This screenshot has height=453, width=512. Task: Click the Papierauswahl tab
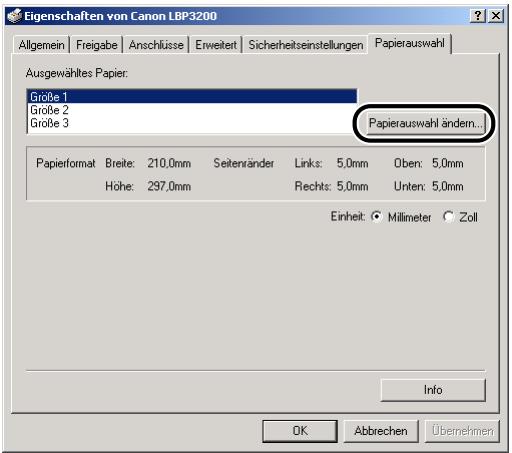point(410,43)
